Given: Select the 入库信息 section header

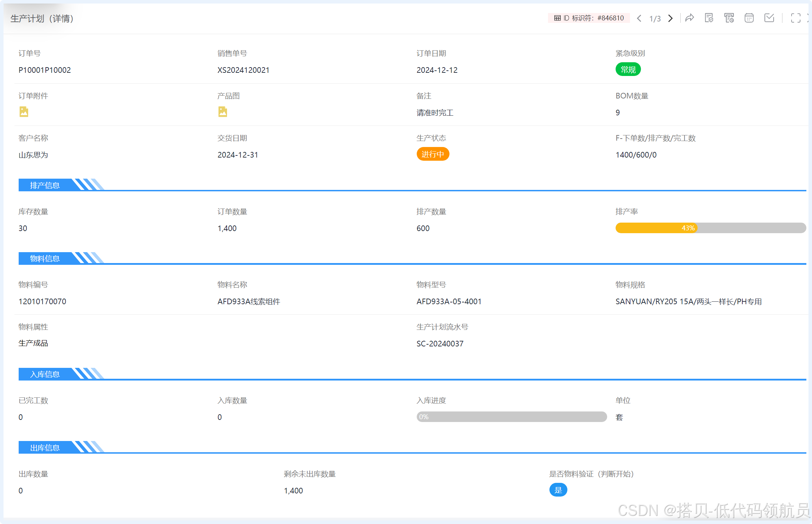Looking at the screenshot, I should tap(45, 374).
